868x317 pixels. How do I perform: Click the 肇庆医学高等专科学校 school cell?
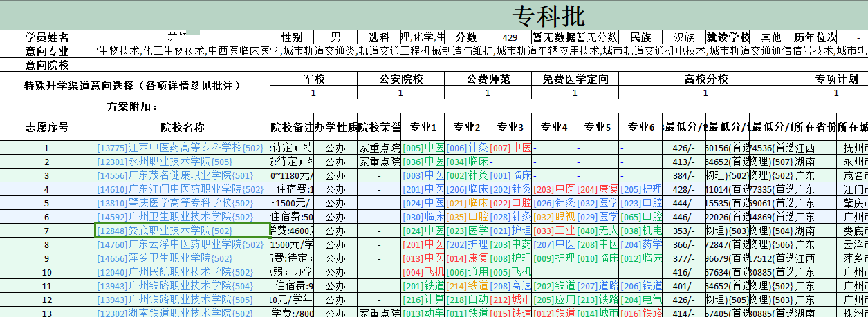[x=183, y=203]
